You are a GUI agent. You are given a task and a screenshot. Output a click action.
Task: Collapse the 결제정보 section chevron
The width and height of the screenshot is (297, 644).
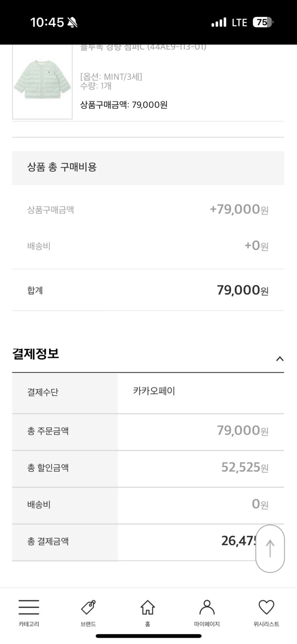[x=280, y=359]
